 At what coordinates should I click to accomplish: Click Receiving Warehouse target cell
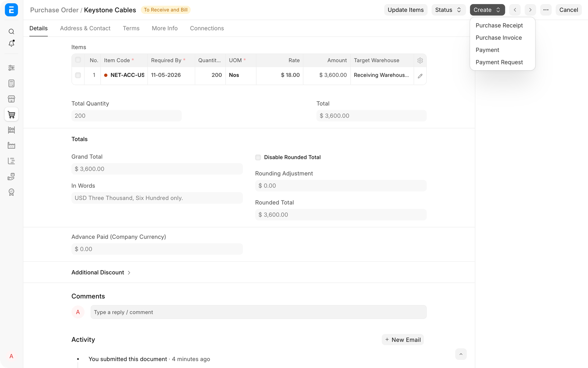(x=382, y=75)
